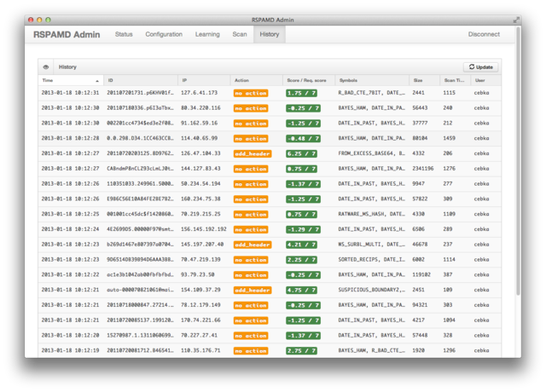Viewport: 546px width, 392px height.
Task: Select IP address 114.40.65.99
Action: tap(199, 138)
